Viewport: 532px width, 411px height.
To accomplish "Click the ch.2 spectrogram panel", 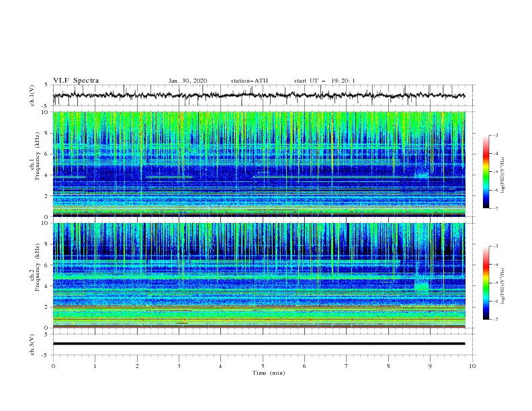I will (x=259, y=275).
